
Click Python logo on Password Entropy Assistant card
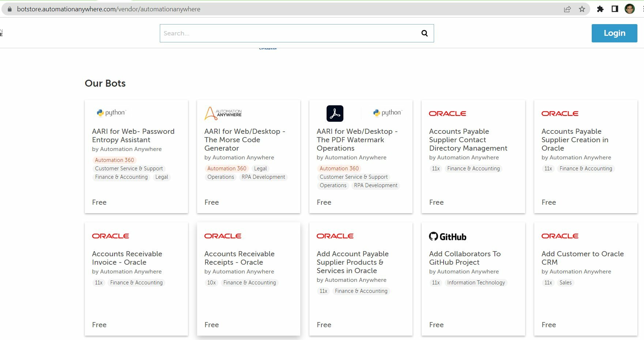(112, 113)
